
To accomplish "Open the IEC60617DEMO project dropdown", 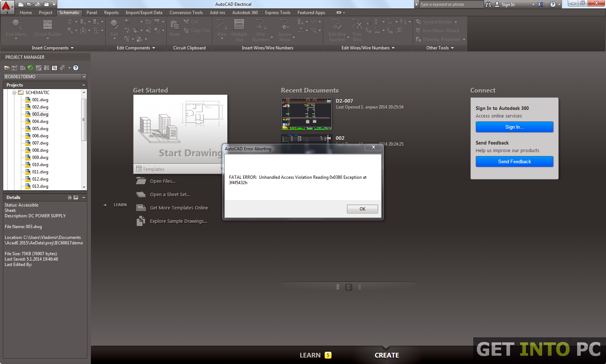I will tap(84, 77).
